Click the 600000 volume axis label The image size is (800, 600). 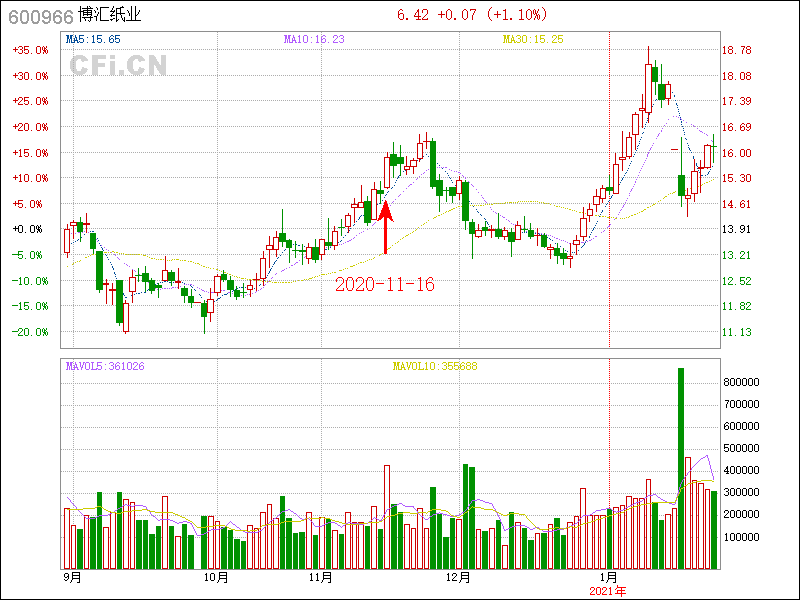point(741,427)
